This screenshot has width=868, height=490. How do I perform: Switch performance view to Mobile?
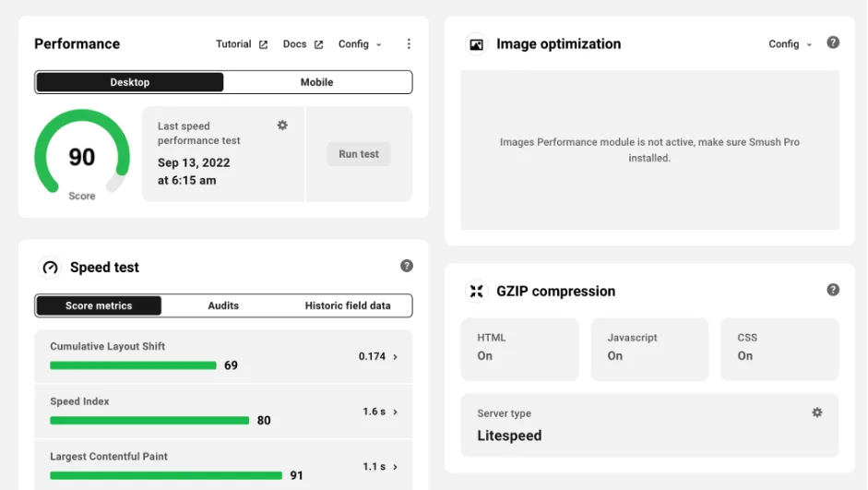[317, 82]
